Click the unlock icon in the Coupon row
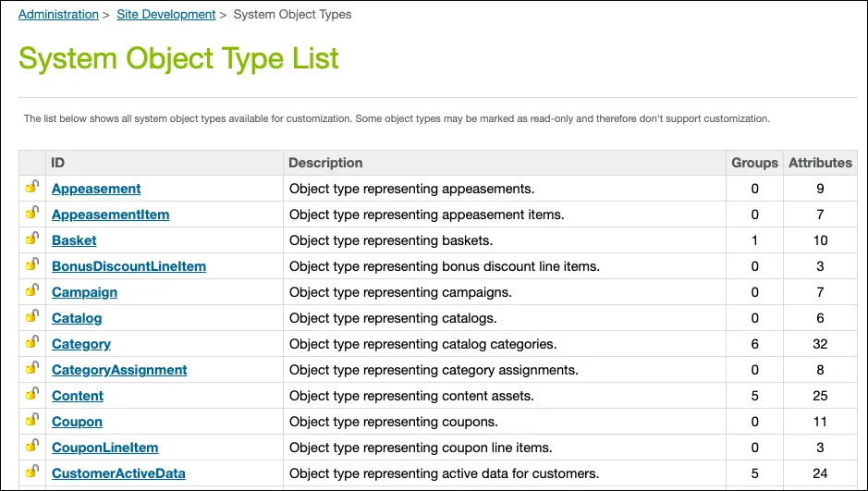This screenshot has height=491, width=868. tap(32, 420)
